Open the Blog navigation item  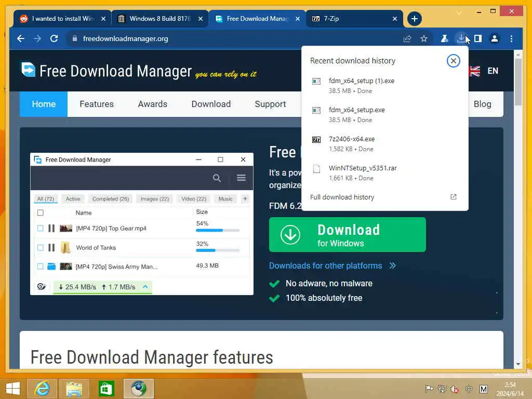coord(482,104)
